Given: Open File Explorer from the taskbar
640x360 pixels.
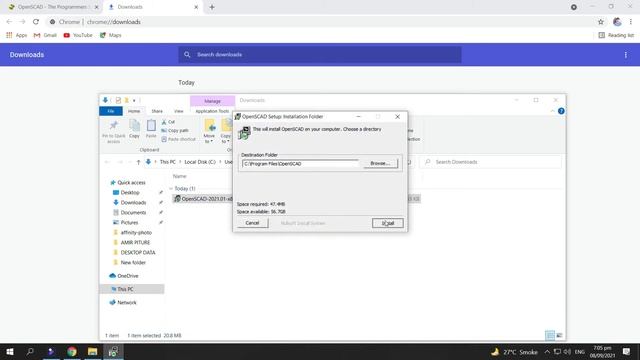Looking at the screenshot, I should pyautogui.click(x=93, y=351).
